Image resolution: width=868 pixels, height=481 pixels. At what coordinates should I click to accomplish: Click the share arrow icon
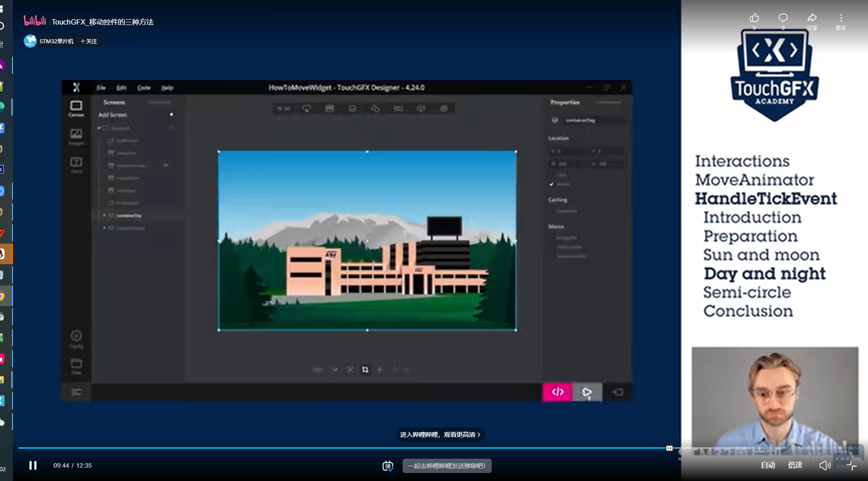812,18
